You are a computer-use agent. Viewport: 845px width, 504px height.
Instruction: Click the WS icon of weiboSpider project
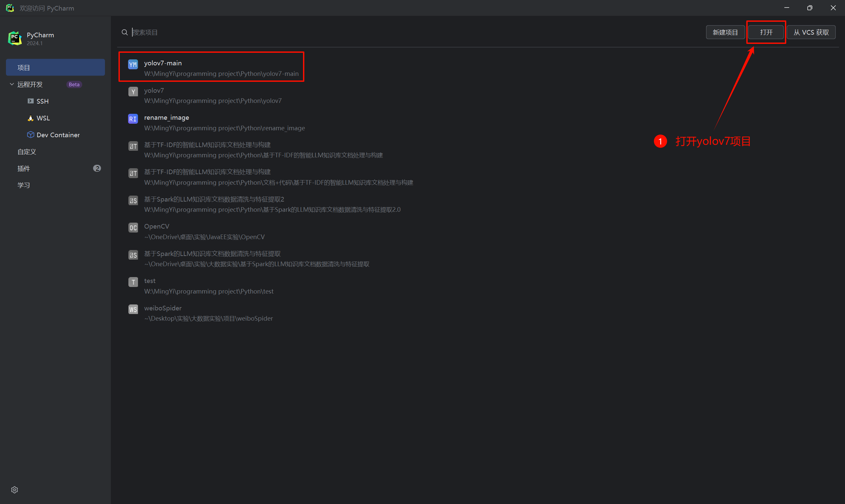click(x=133, y=309)
